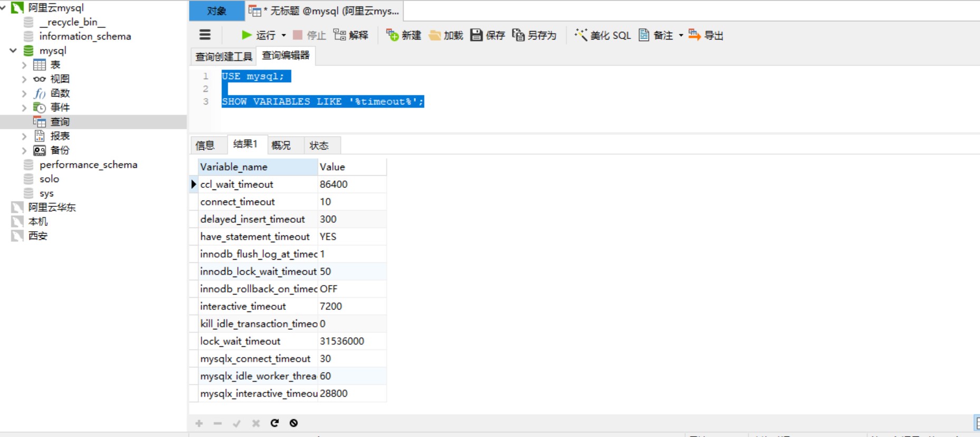Open the Run dropdown arrow

pos(284,35)
